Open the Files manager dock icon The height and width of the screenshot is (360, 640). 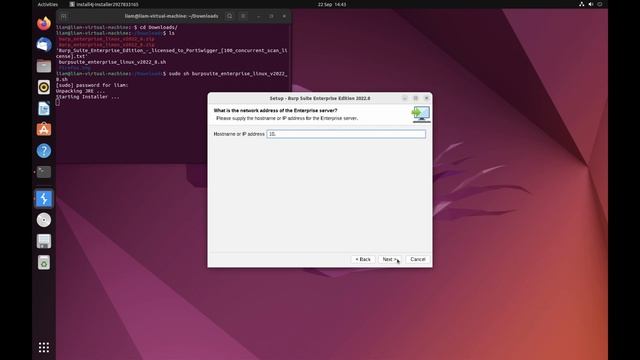(44, 65)
